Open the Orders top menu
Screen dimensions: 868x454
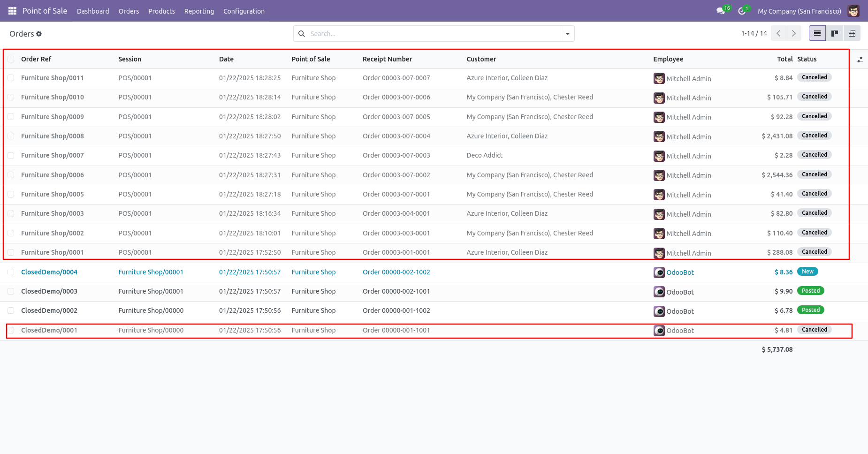coord(129,11)
